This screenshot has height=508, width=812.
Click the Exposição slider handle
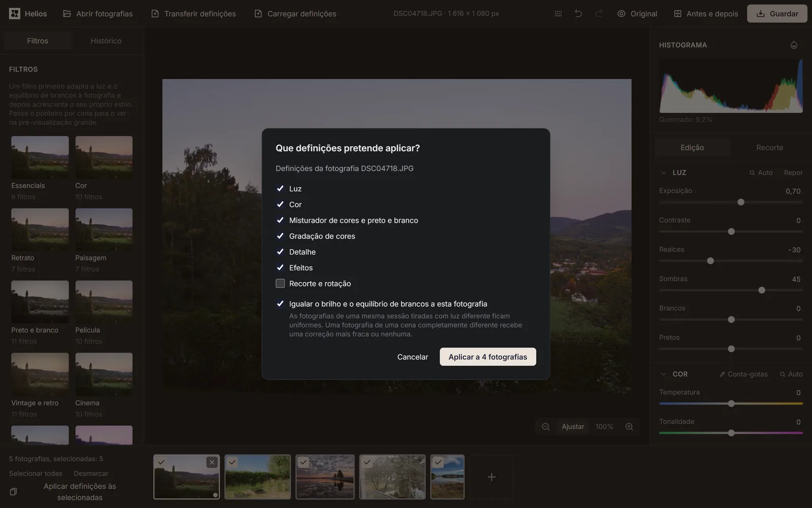pos(741,202)
